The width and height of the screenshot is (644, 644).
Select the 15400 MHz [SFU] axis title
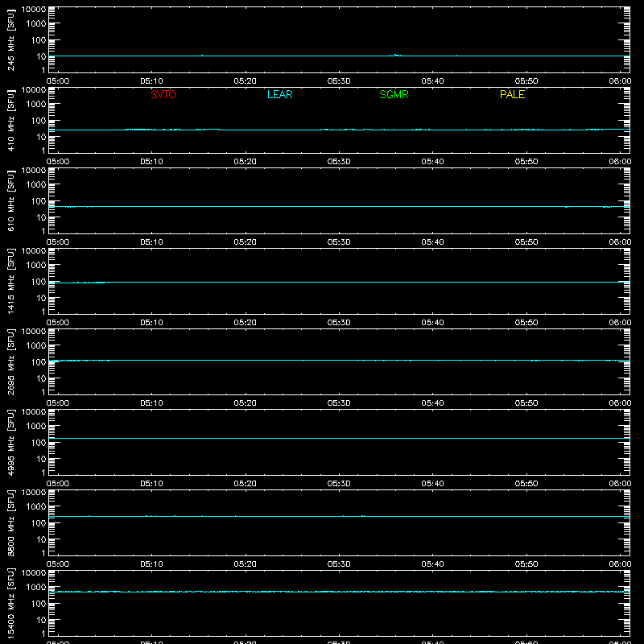click(x=10, y=604)
